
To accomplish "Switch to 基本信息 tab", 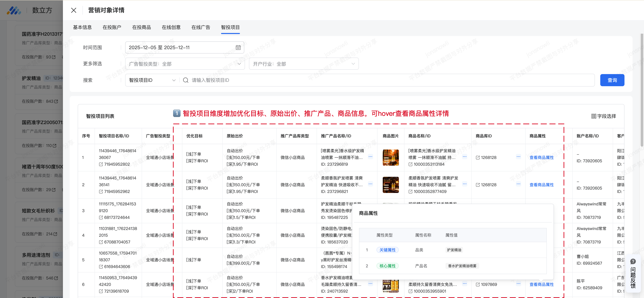I will 82,27.
